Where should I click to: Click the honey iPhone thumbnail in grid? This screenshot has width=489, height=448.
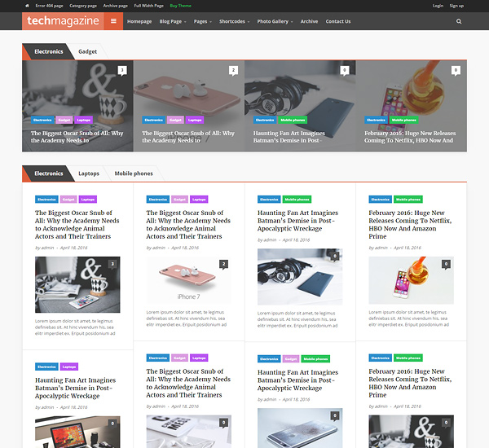(411, 280)
